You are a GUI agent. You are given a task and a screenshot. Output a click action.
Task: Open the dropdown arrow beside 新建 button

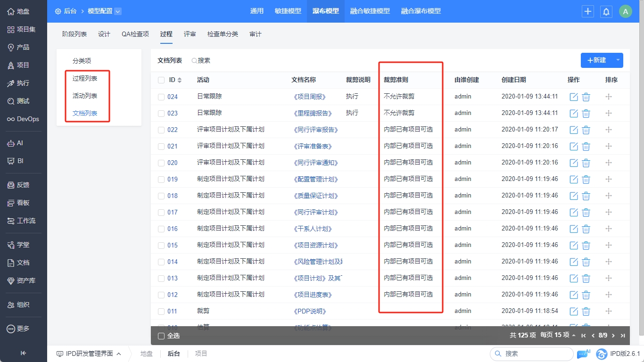pyautogui.click(x=618, y=60)
